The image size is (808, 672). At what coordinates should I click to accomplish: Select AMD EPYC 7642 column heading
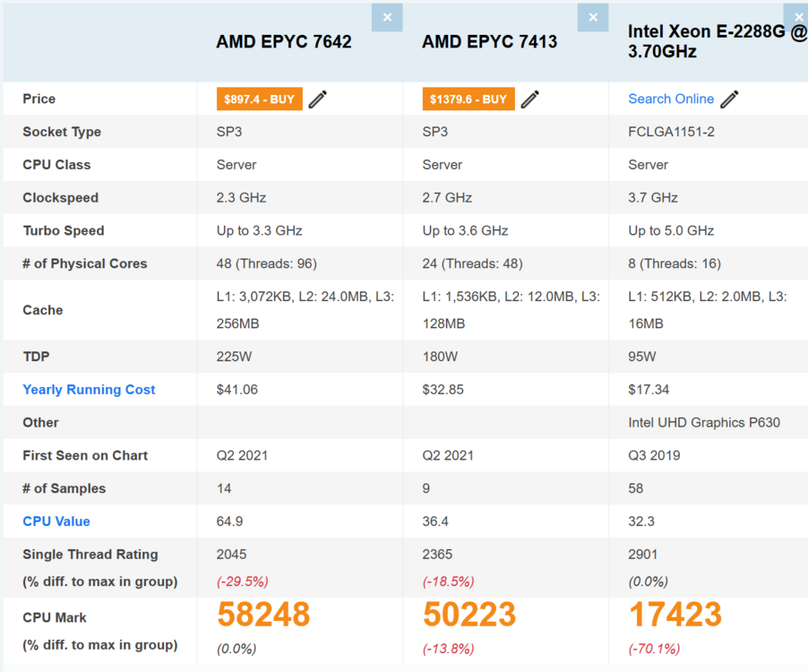pyautogui.click(x=283, y=42)
